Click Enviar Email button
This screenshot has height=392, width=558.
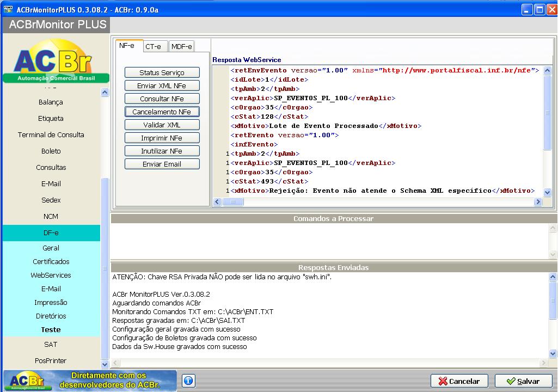pyautogui.click(x=162, y=164)
